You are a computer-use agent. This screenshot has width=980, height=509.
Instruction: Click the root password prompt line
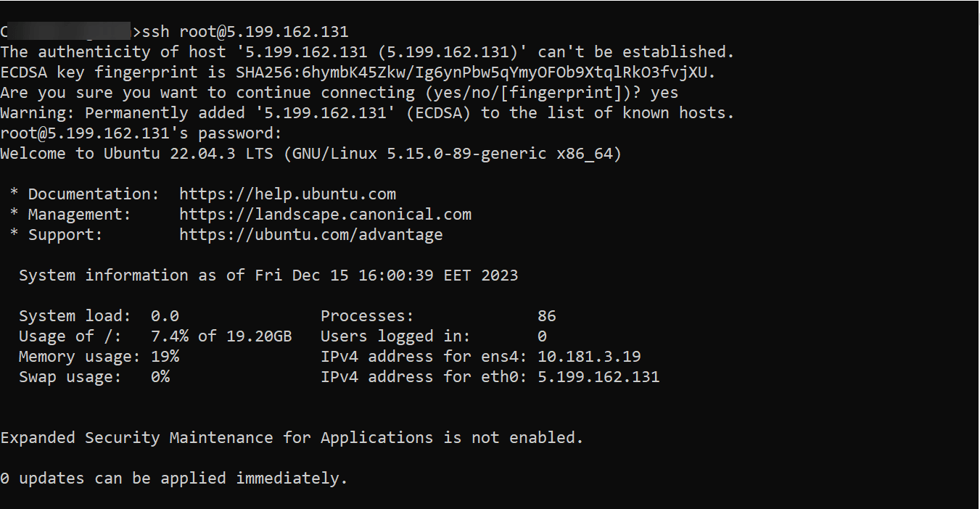pos(141,133)
